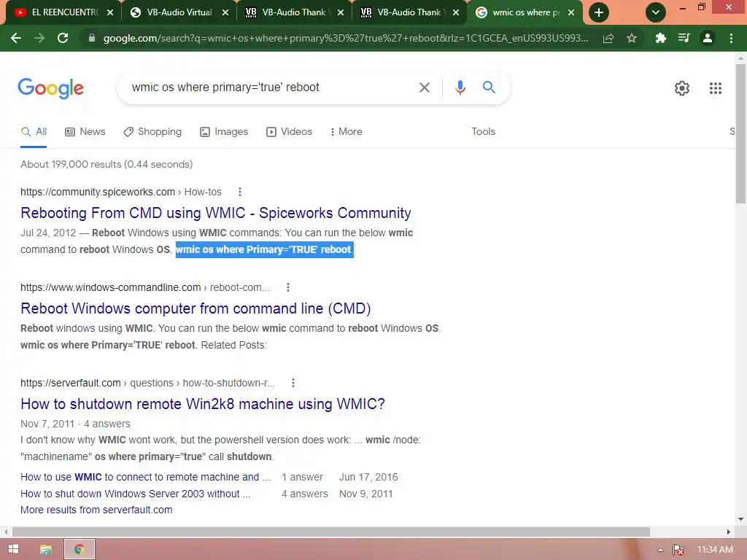Expand the More search filters
Screen dimensions: 747x560
(346, 131)
